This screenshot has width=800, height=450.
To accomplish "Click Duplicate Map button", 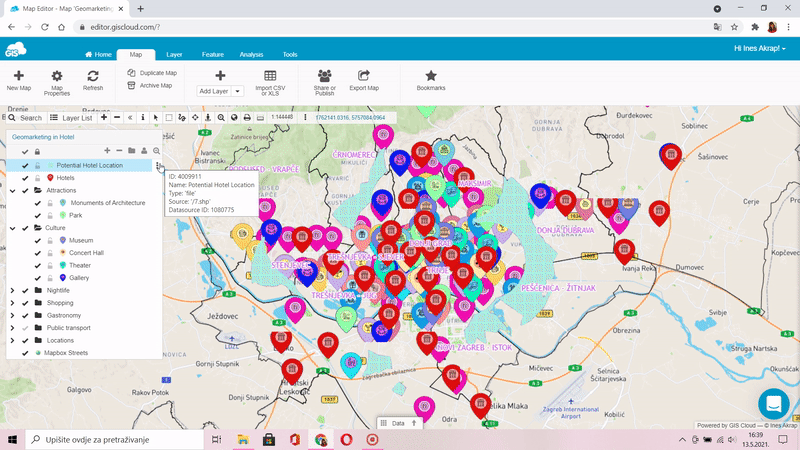I will tap(152, 73).
